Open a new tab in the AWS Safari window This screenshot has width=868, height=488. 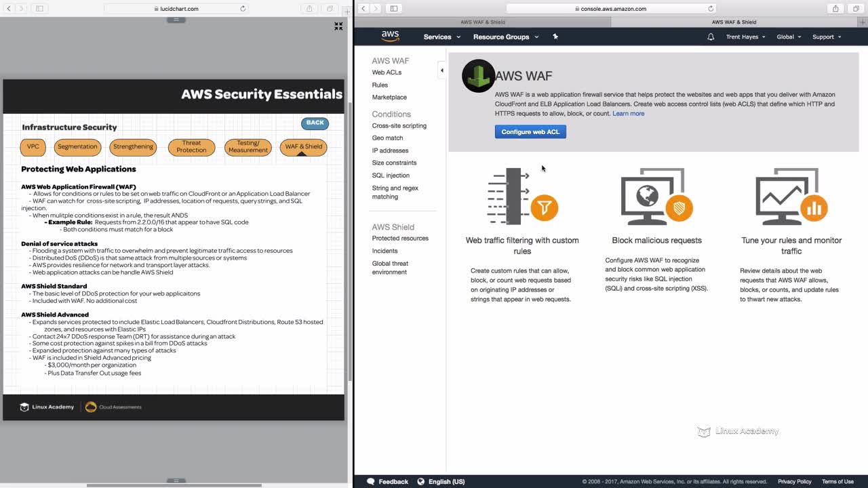tap(863, 22)
